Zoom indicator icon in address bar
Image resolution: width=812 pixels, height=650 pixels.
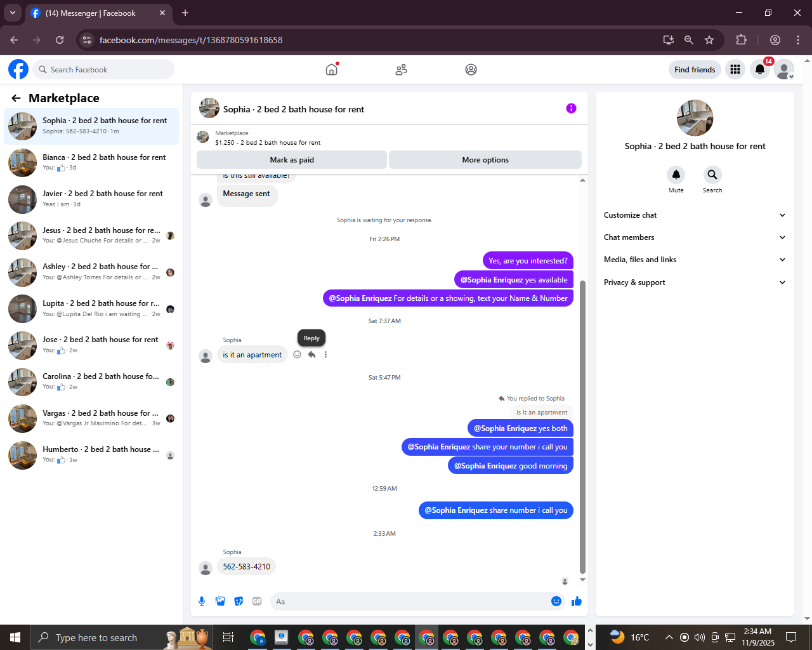[689, 40]
